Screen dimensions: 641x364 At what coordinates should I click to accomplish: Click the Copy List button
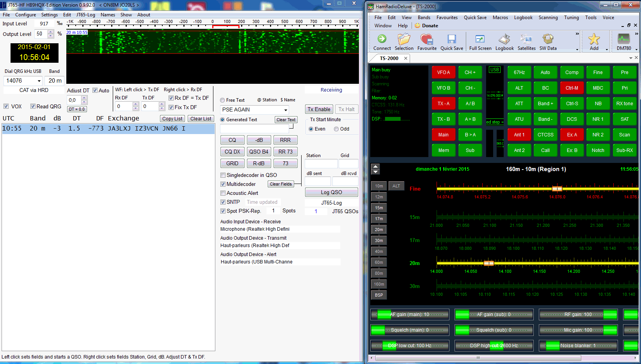[172, 119]
